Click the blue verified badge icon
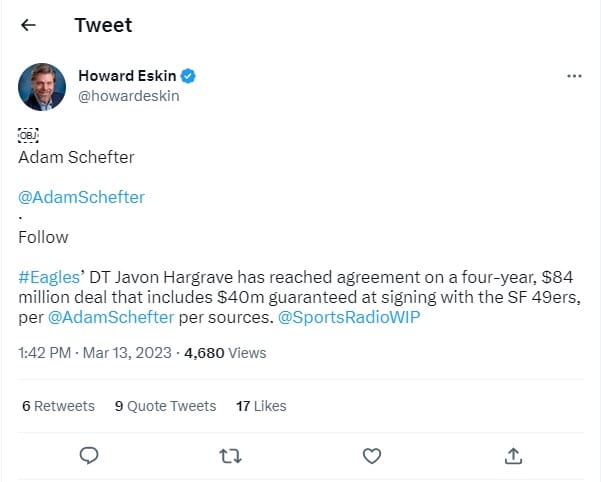Screen dimensions: 601x482 tap(188, 76)
